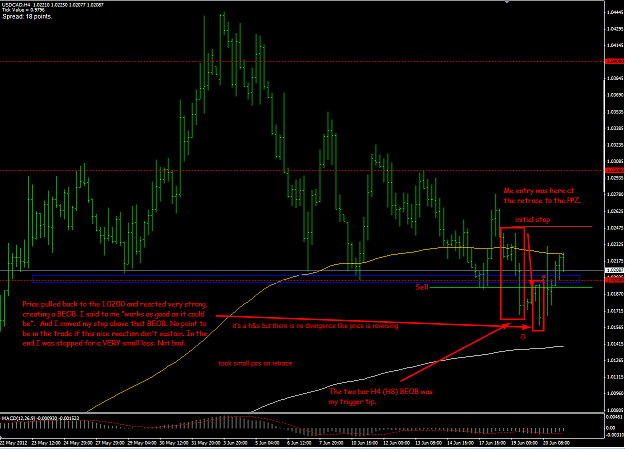Click the '24 May 20:00' time axis label
This screenshot has width=625, height=449.
(78, 443)
